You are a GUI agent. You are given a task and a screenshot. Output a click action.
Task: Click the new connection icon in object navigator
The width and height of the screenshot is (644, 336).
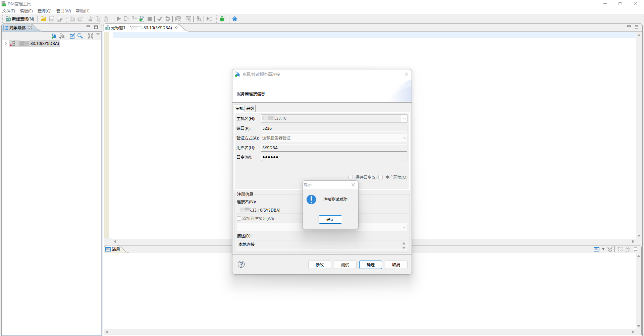54,36
